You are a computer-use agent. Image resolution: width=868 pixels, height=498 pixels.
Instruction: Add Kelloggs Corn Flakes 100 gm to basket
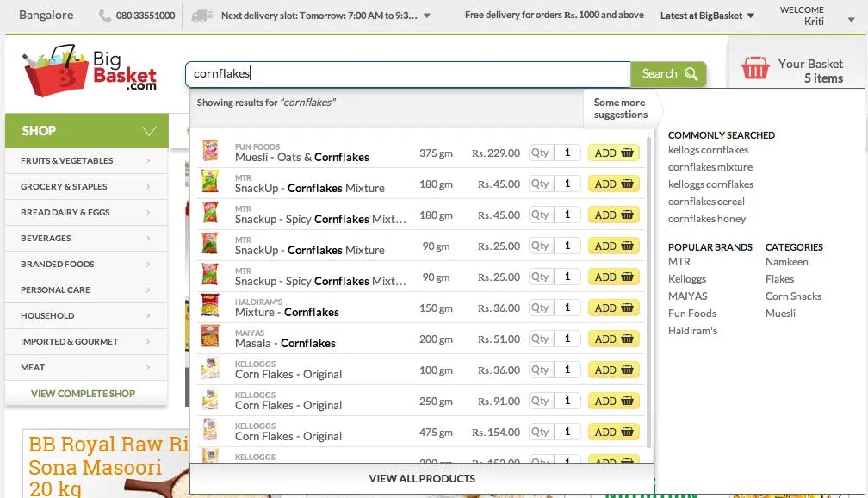(x=613, y=370)
